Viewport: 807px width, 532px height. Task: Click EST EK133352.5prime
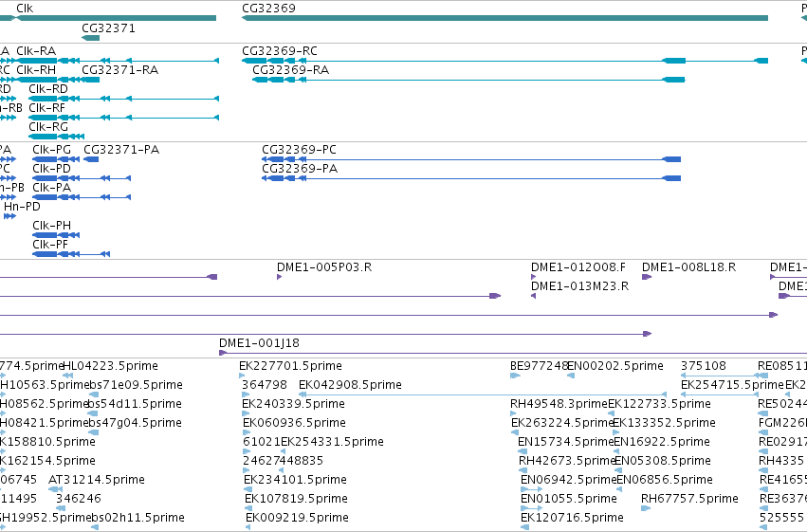tap(664, 424)
